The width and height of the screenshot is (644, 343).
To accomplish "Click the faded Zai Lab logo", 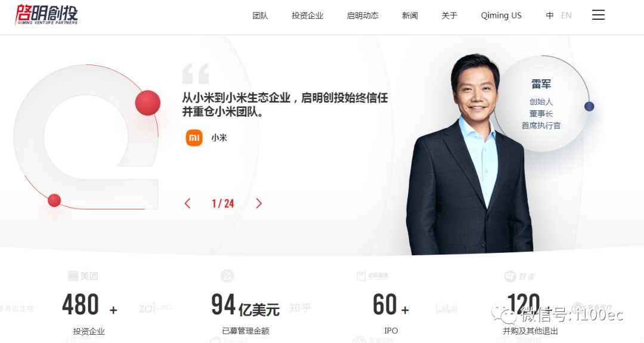I will pos(155,307).
